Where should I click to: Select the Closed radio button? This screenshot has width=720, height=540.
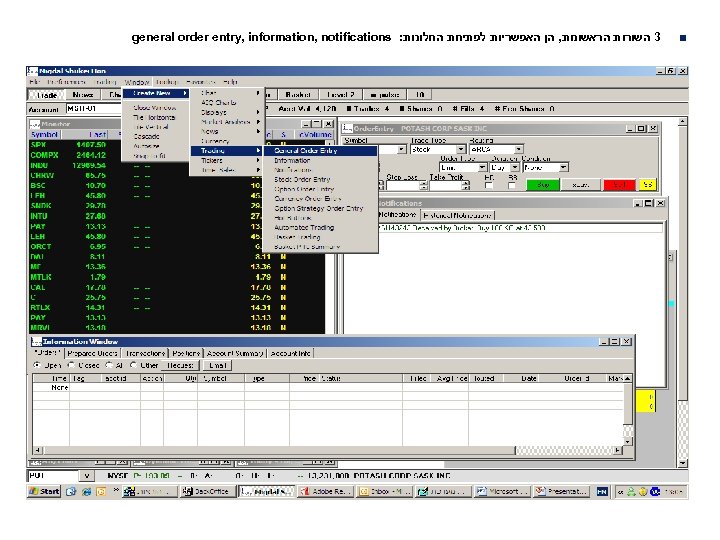(71, 366)
